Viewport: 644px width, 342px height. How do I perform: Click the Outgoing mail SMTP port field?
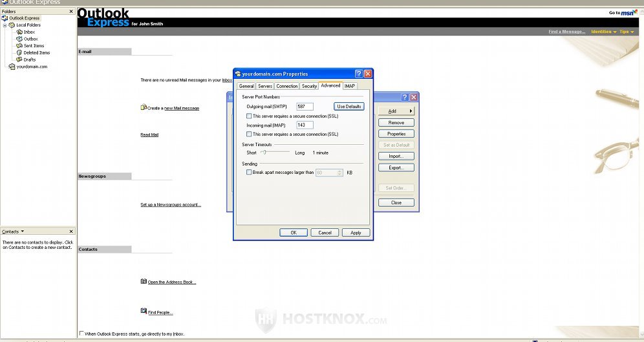click(x=305, y=107)
